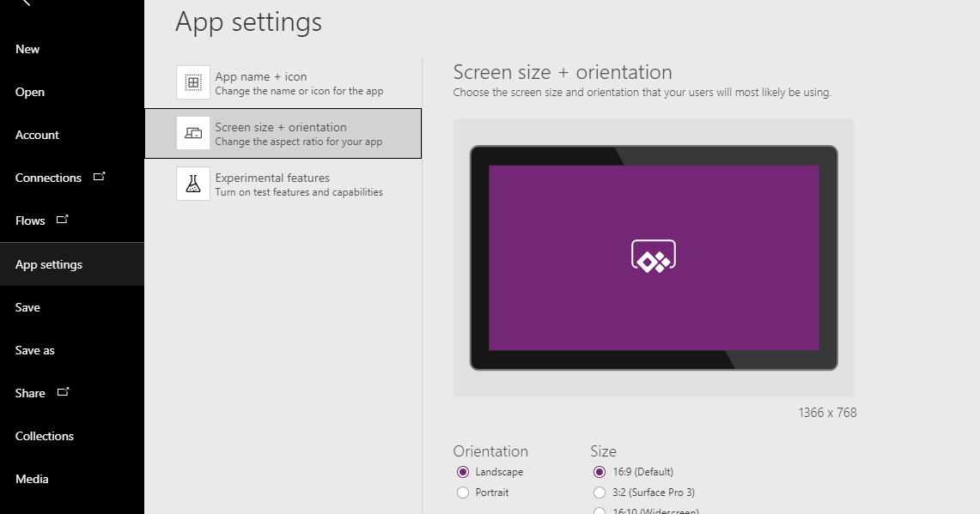Open the App settings menu entry
980x514 pixels.
pyautogui.click(x=49, y=263)
